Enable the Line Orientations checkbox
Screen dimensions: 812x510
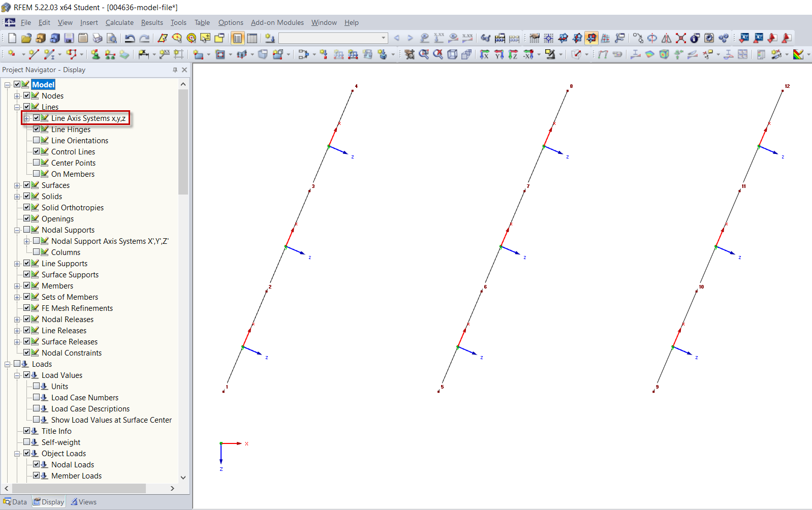(x=37, y=140)
